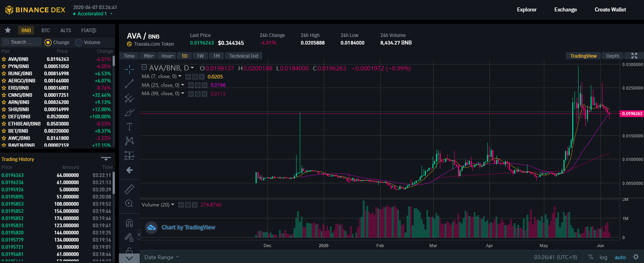Expand the AVA/BNB symbol dropdown arrow

pyautogui.click(x=193, y=68)
